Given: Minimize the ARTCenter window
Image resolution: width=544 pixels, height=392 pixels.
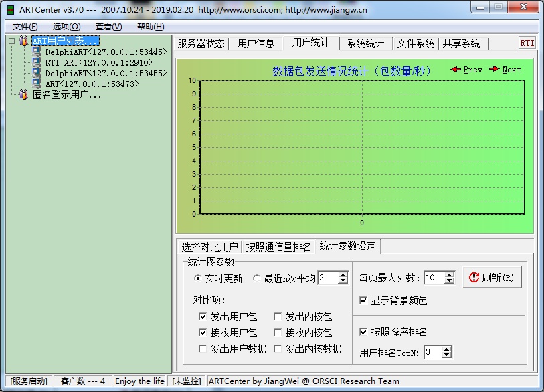Looking at the screenshot, I should [480, 7].
